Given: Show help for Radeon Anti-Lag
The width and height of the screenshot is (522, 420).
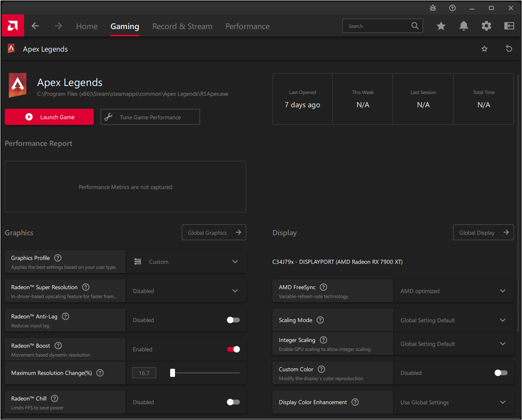Looking at the screenshot, I should [x=65, y=316].
